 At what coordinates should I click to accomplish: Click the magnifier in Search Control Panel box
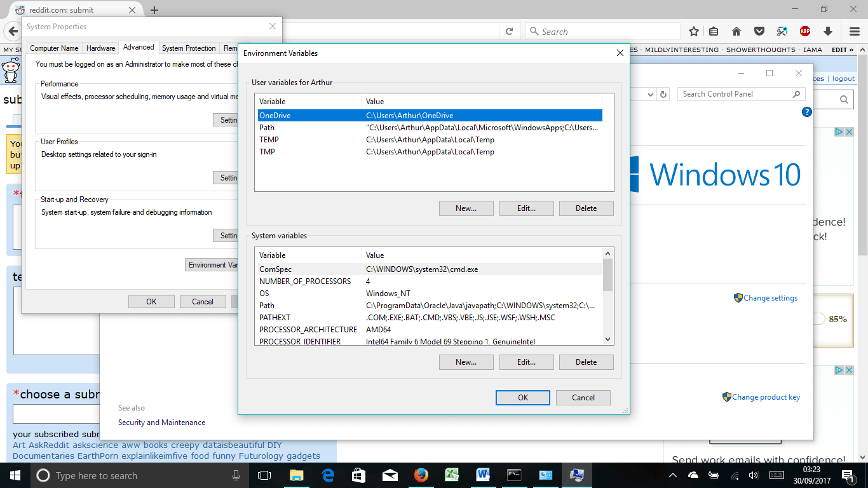796,94
